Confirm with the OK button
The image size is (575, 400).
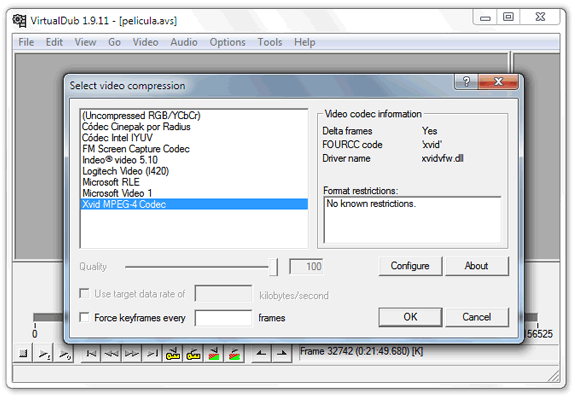pos(410,317)
